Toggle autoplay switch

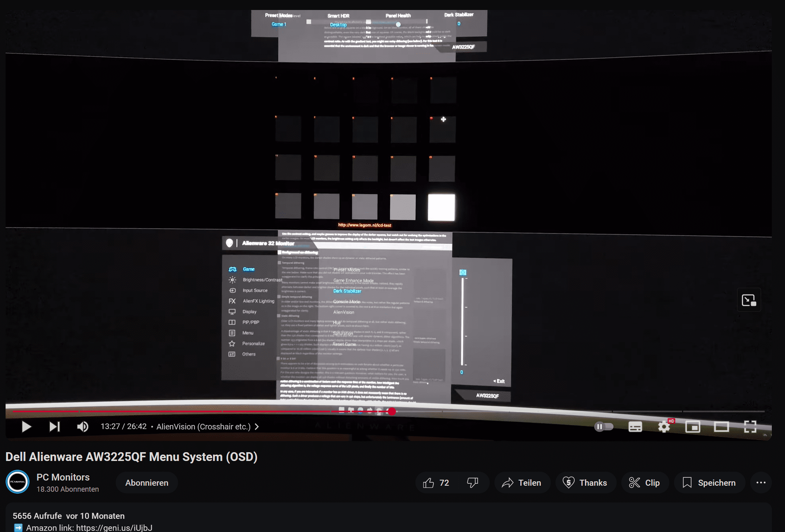click(604, 427)
